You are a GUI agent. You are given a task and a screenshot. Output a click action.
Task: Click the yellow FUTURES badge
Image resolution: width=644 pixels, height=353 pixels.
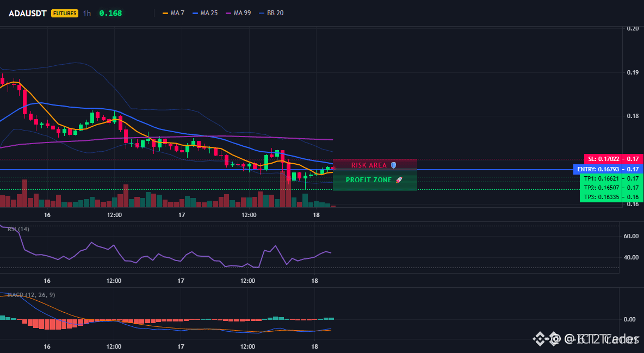click(65, 13)
